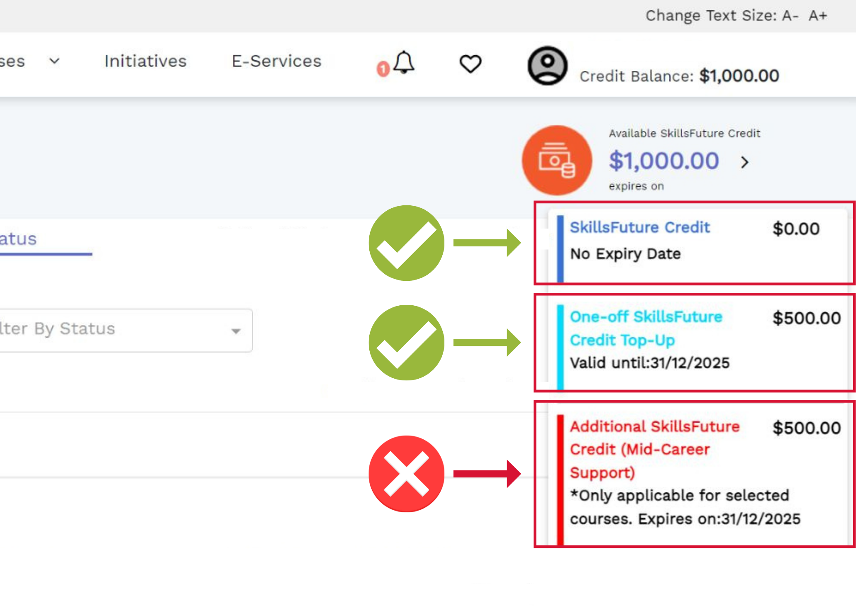Viewport: 856px width, 616px height.
Task: Click the orange SkillsFuture credit money icon
Action: tap(556, 161)
